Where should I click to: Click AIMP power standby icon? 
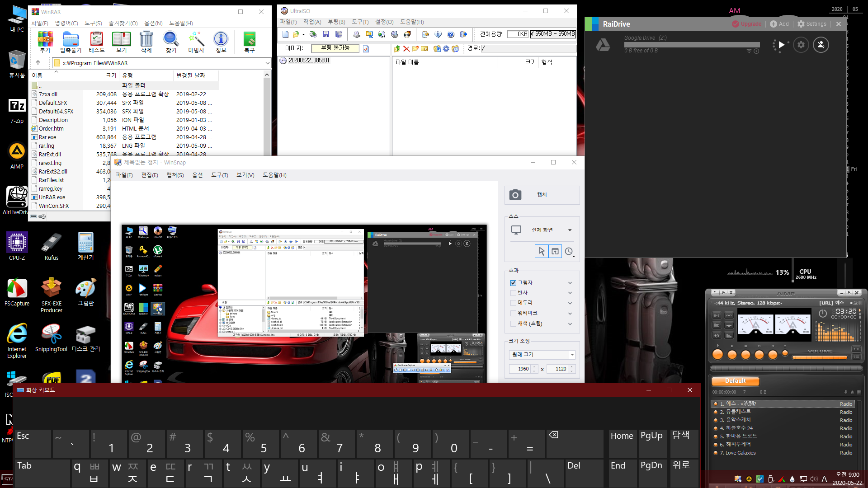(823, 313)
